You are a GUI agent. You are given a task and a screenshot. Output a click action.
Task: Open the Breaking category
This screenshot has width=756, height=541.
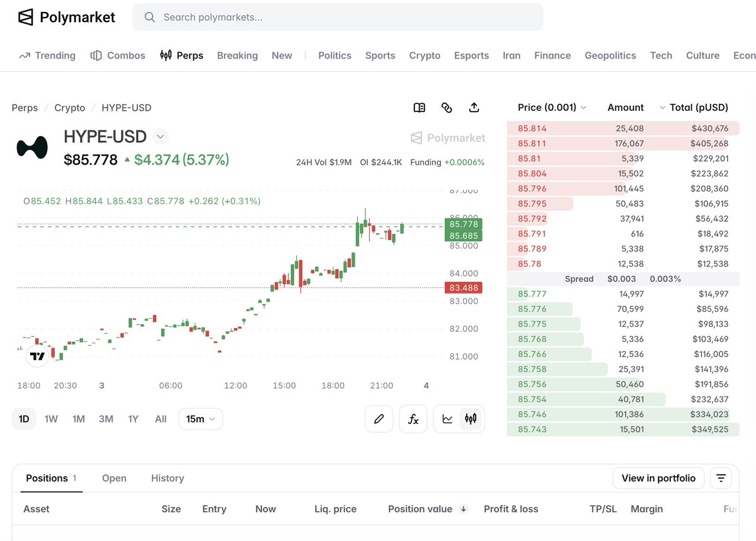tap(238, 55)
